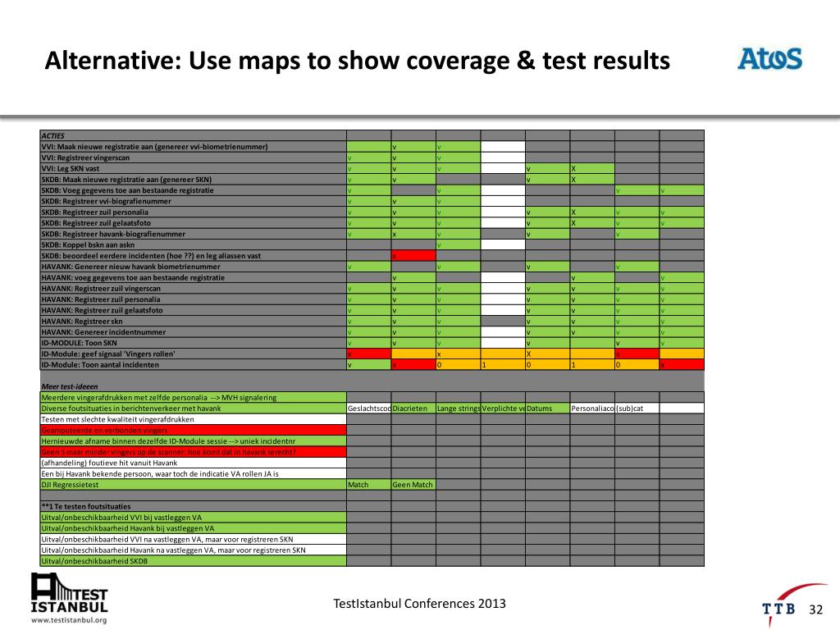Select row 'ID-MODULE: Toon SKN'

[194, 343]
